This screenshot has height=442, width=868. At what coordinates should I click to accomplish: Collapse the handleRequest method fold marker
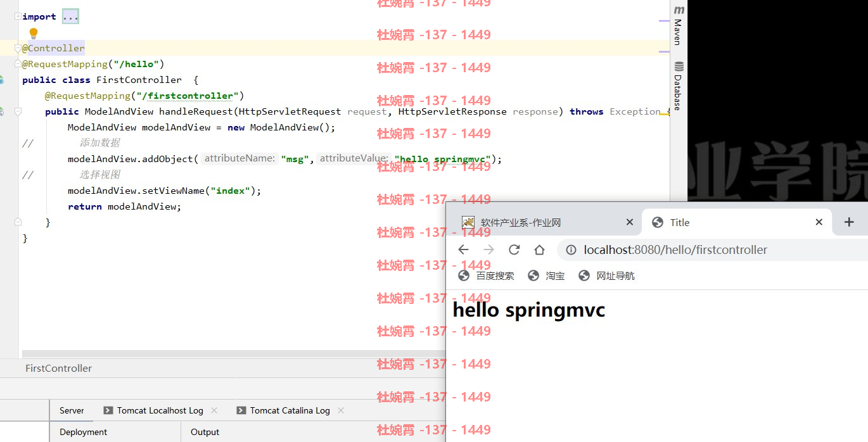click(18, 111)
